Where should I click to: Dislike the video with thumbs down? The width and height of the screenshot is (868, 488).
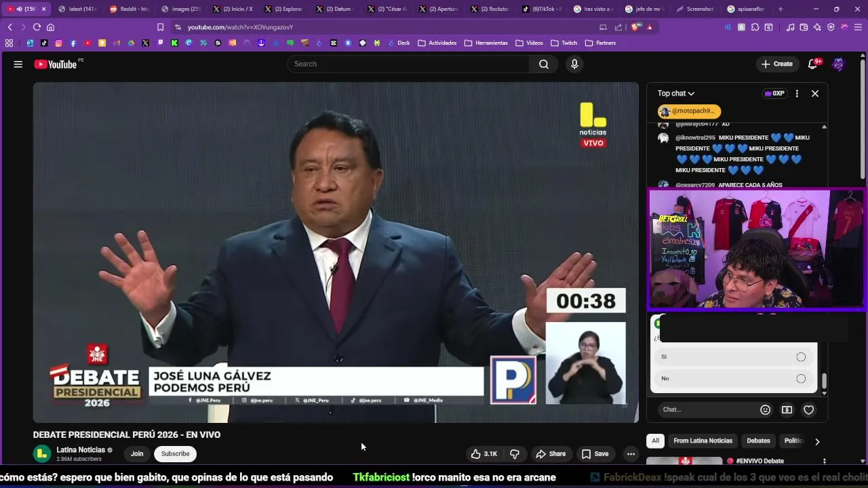515,453
